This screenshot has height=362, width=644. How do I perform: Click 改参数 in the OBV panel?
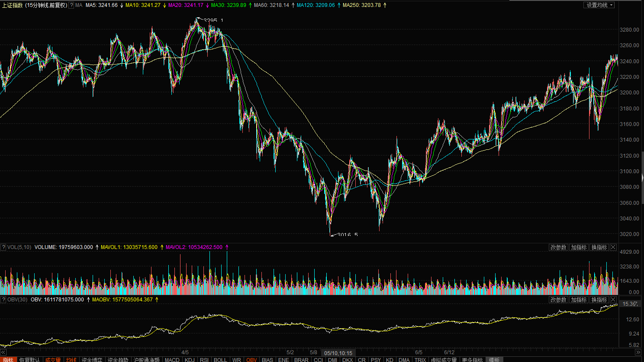[558, 300]
